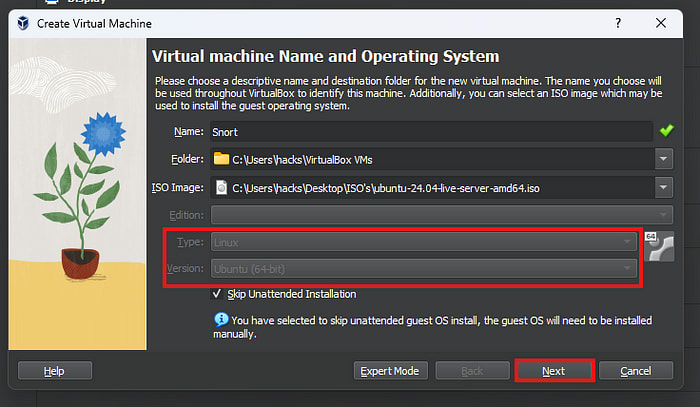This screenshot has width=700, height=407.
Task: Click the Name: field label
Action: tap(189, 132)
